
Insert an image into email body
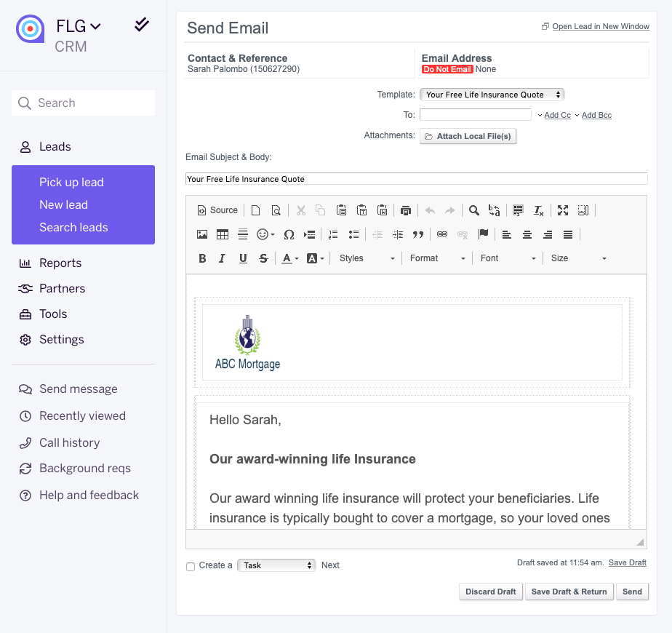point(202,234)
